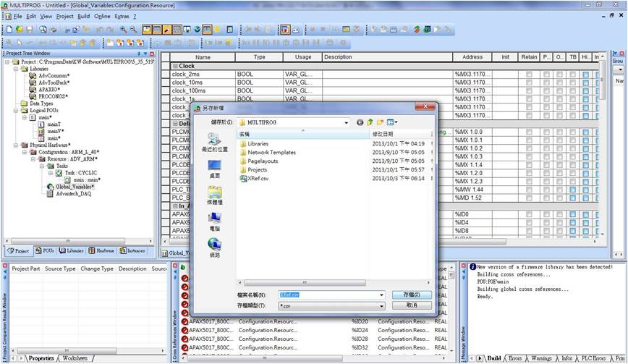Viewport: 628px width, 364px height.
Task: Click the Task : CYCLIC node icon
Action: coord(59,173)
